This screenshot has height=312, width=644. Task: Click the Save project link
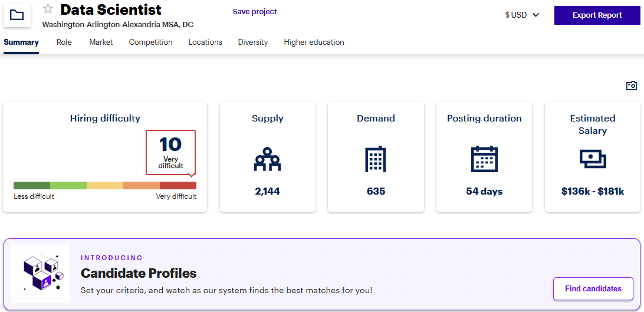coord(255,12)
